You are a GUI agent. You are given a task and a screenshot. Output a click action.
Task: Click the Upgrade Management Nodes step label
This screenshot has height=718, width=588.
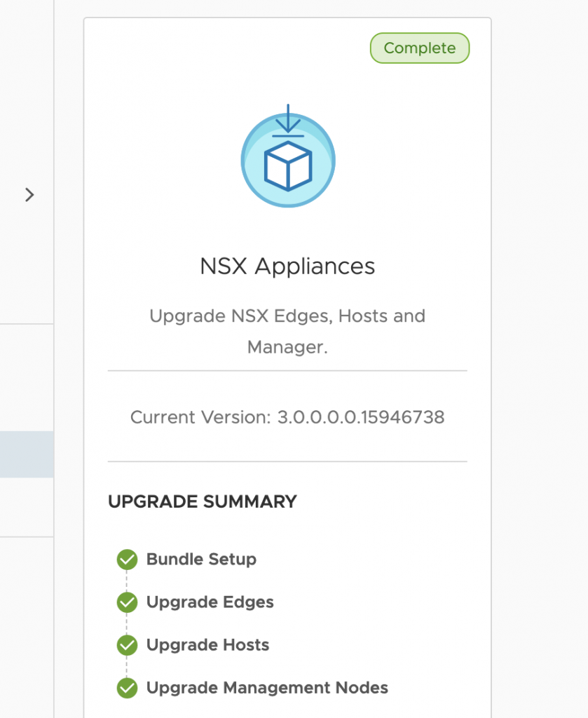tap(267, 688)
